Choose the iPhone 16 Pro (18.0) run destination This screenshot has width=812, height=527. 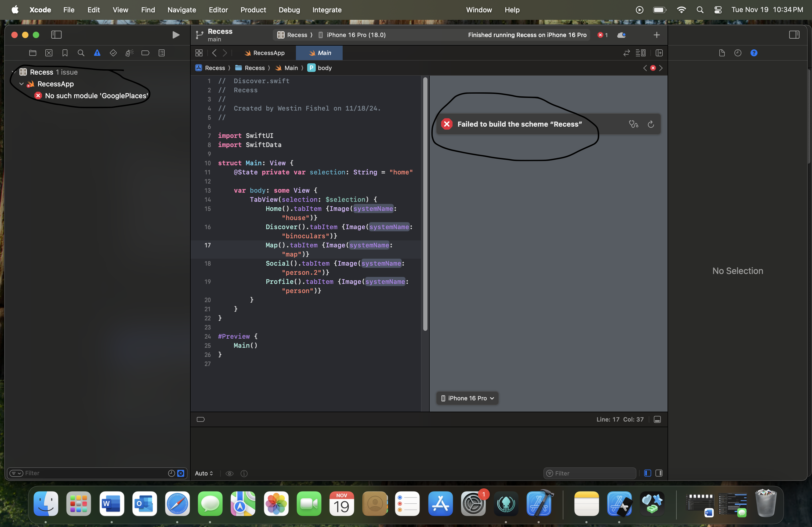[352, 35]
